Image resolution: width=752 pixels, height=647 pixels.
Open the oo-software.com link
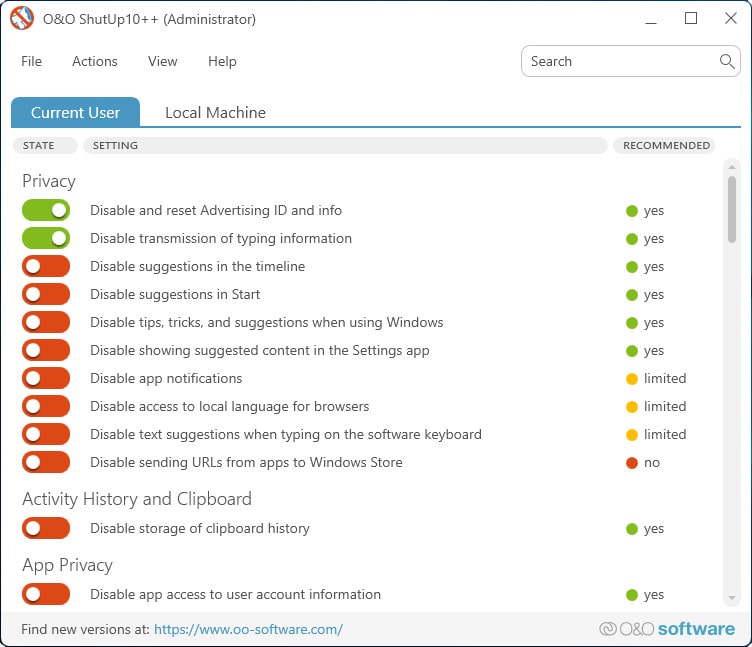[248, 629]
